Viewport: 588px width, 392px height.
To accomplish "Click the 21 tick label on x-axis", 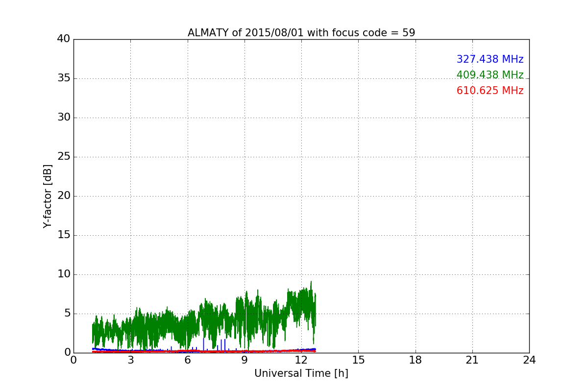I will click(472, 360).
